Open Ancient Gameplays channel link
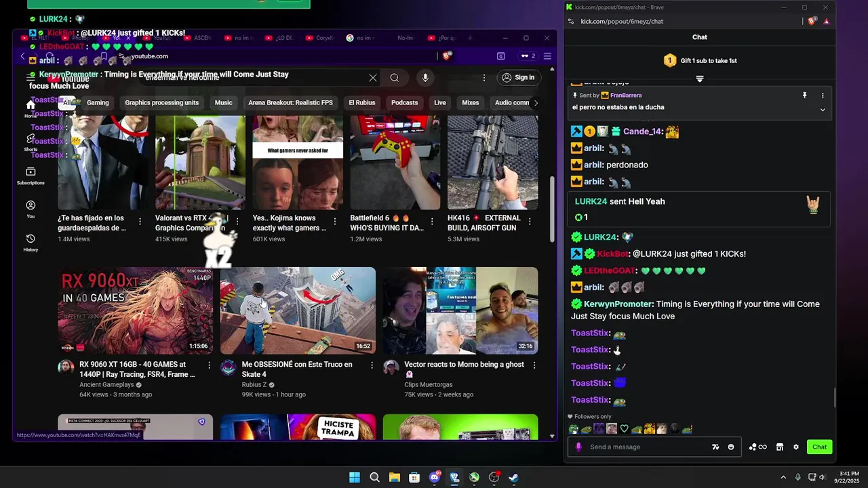The image size is (868, 488). (106, 384)
